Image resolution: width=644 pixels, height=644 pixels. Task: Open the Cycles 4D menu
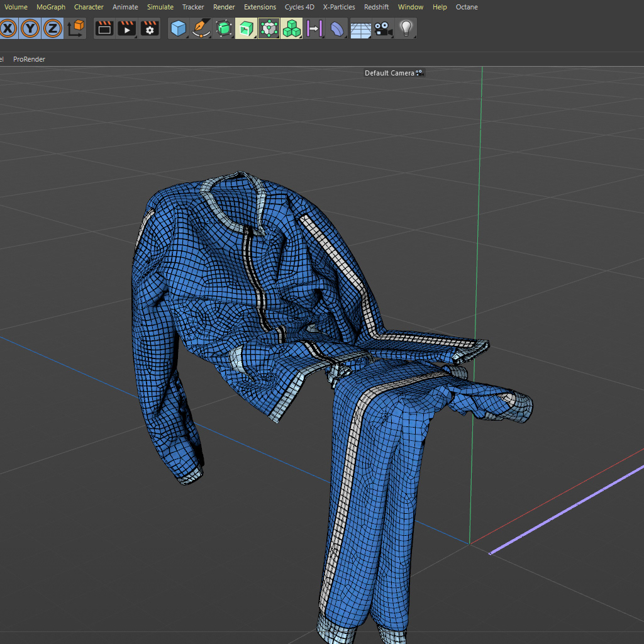point(299,7)
